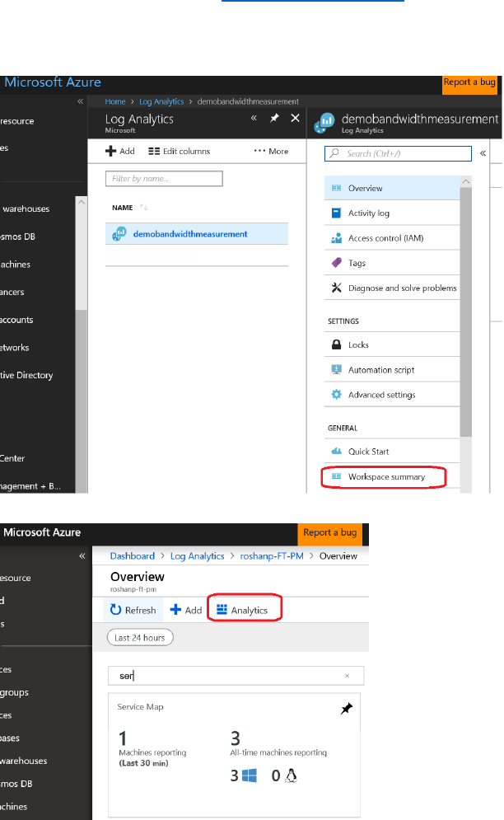Pin the Service Map tile

click(x=347, y=709)
